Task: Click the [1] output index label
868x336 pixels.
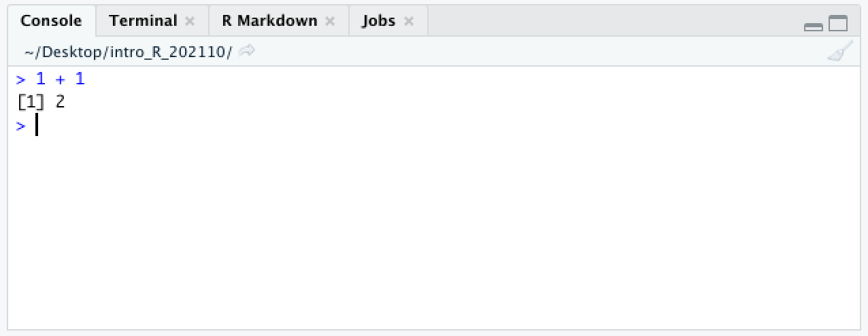Action: click(29, 102)
